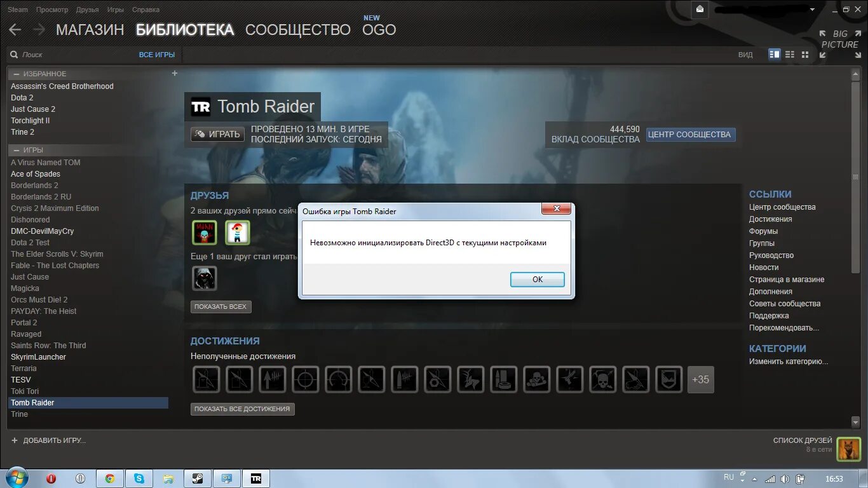Click the Поиск search field
The width and height of the screenshot is (868, 488).
coord(70,55)
